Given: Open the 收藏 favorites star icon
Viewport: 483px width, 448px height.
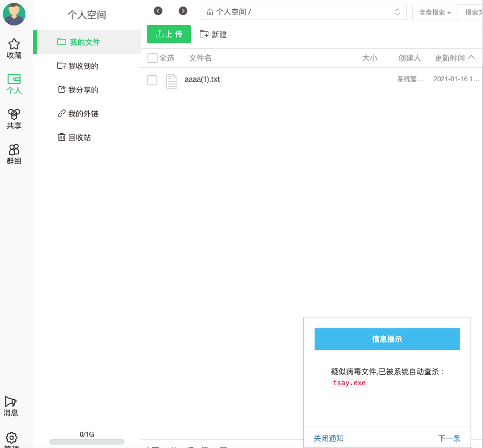Looking at the screenshot, I should tap(14, 44).
